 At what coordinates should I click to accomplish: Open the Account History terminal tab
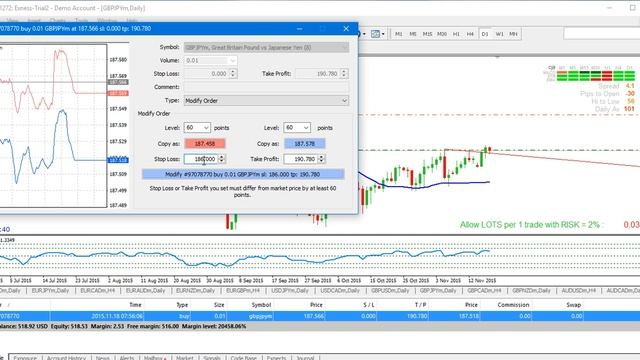66,358
